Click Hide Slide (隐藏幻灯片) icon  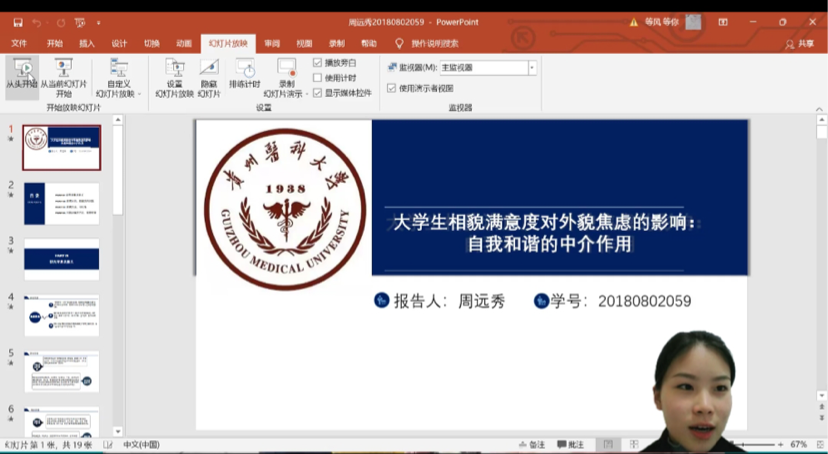click(208, 70)
